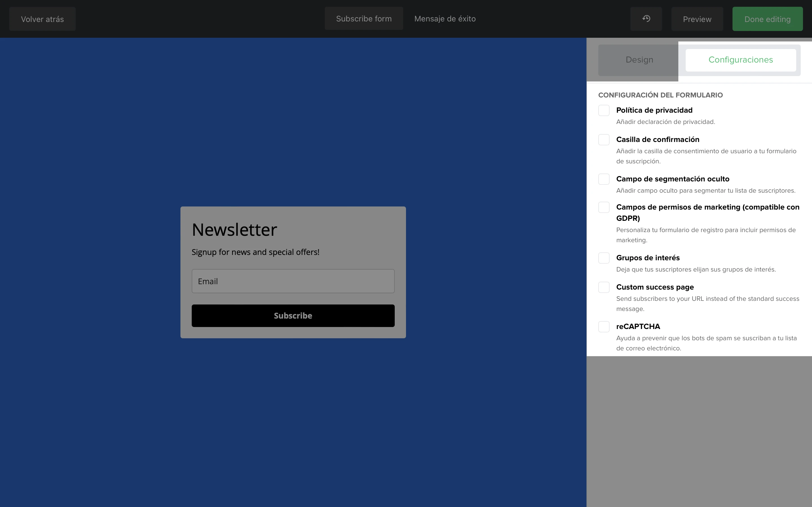812x507 pixels.
Task: Click the Volver atrás button
Action: coord(42,19)
